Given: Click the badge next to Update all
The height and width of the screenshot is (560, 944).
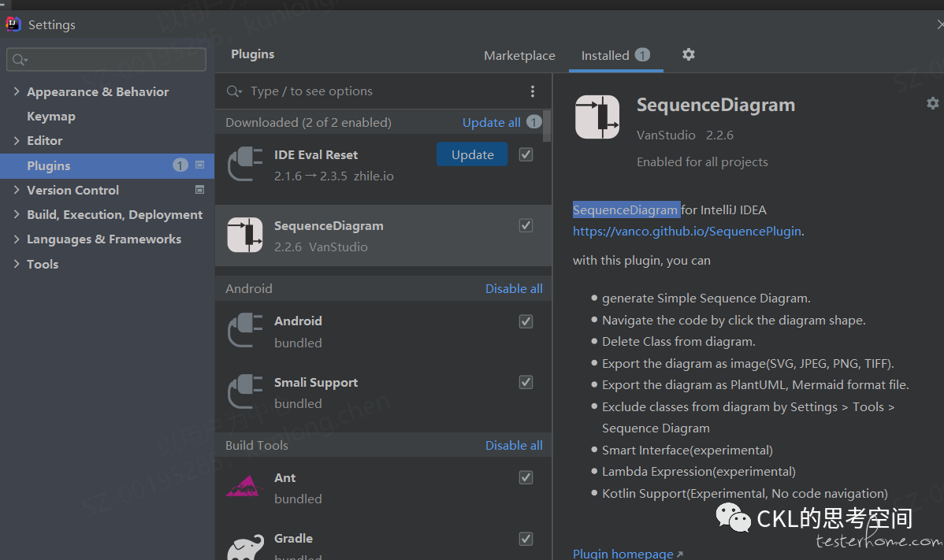Looking at the screenshot, I should click(x=534, y=121).
